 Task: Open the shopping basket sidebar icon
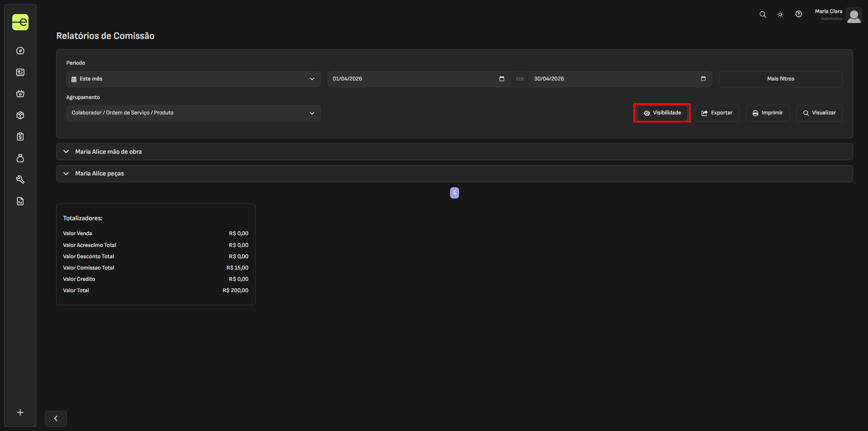tap(20, 94)
